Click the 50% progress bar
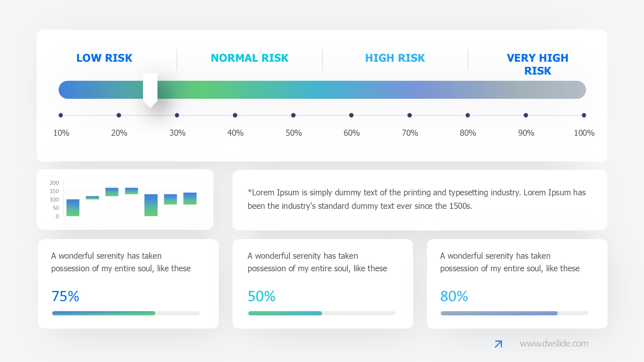The width and height of the screenshot is (644, 362). (x=322, y=313)
